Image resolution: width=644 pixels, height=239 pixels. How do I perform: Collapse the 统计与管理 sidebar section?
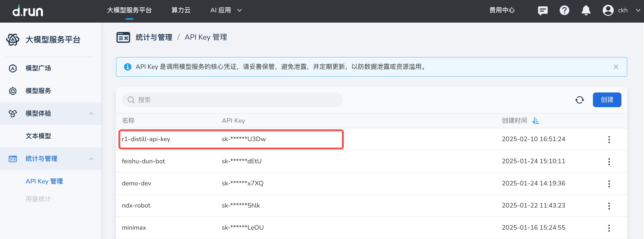coord(91,159)
